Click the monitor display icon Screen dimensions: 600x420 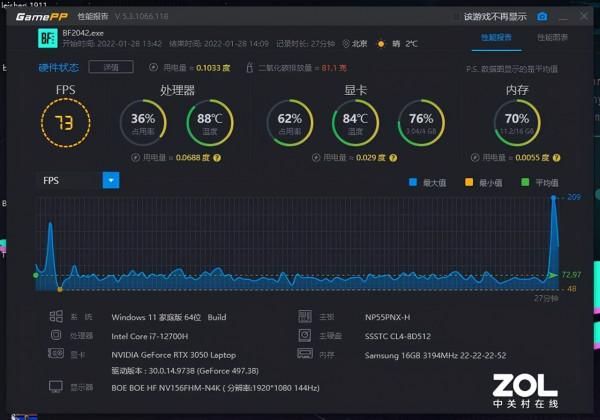(x=55, y=386)
